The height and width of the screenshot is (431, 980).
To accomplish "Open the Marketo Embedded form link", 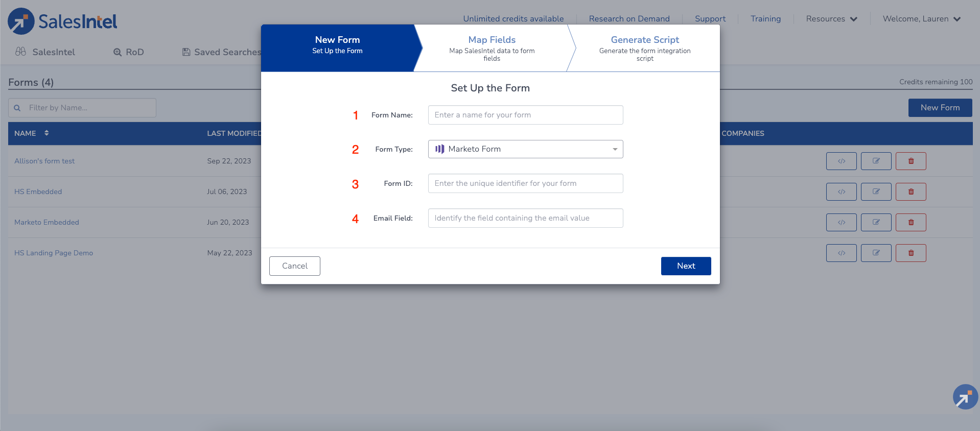I will [46, 222].
